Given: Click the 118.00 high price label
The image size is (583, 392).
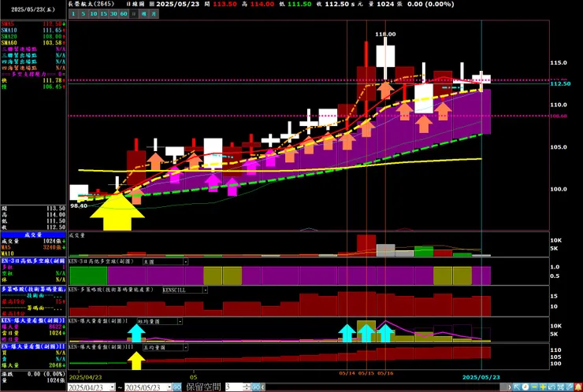Looking at the screenshot, I should point(385,34).
